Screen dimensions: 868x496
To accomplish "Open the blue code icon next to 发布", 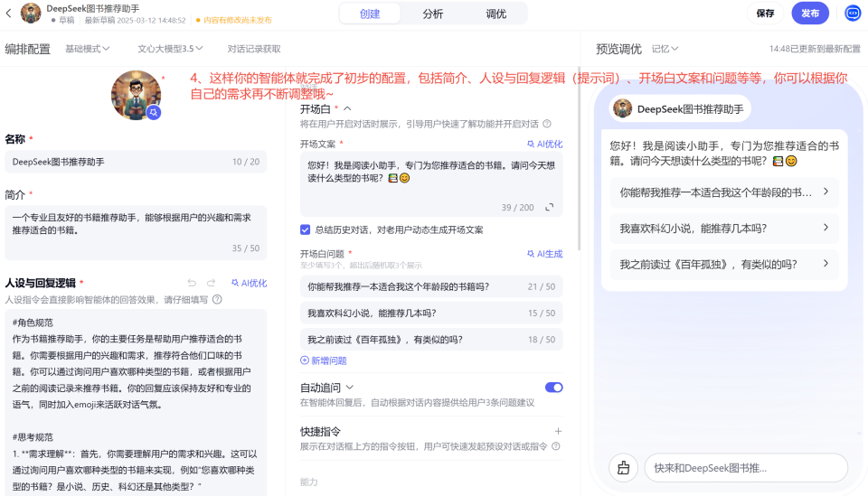I will point(852,14).
